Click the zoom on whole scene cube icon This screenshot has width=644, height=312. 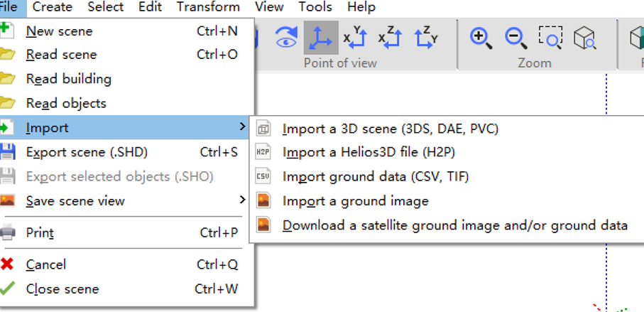[585, 38]
